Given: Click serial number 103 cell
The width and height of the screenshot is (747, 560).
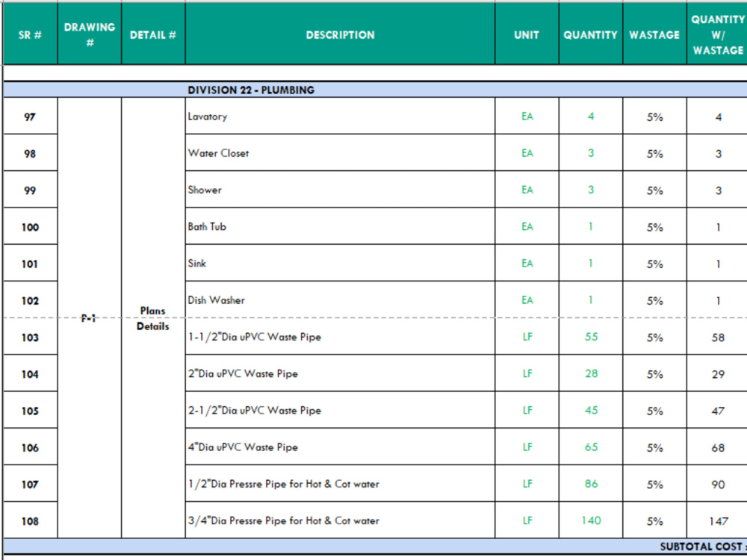Looking at the screenshot, I should click(30, 337).
